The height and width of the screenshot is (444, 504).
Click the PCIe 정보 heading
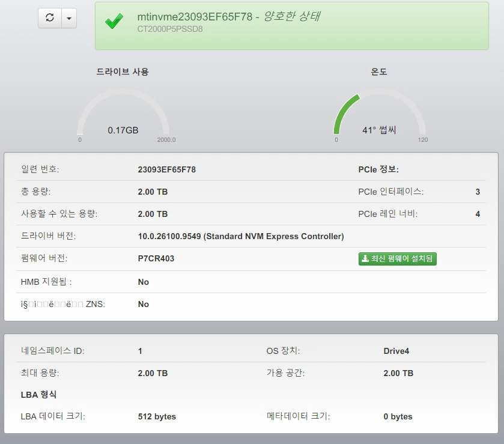click(x=378, y=169)
